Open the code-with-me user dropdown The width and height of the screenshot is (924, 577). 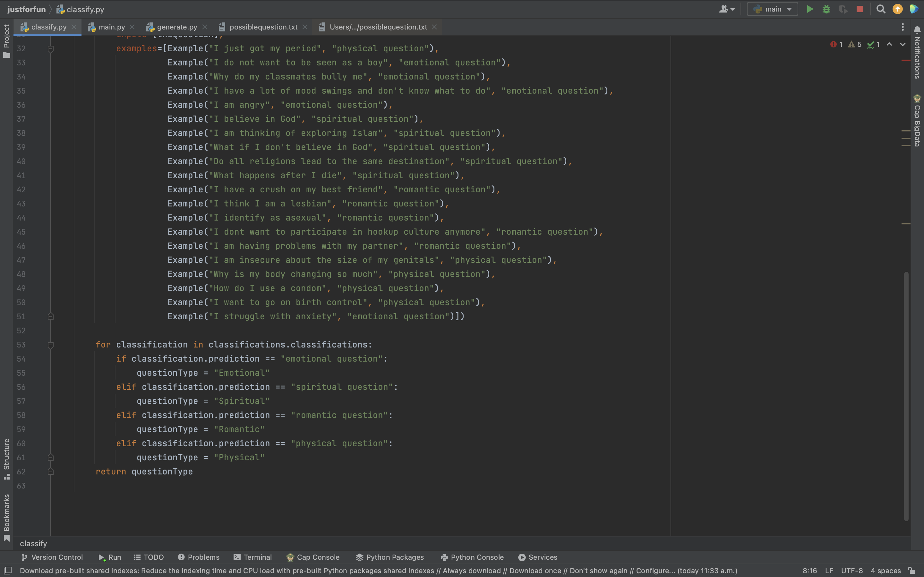727,9
